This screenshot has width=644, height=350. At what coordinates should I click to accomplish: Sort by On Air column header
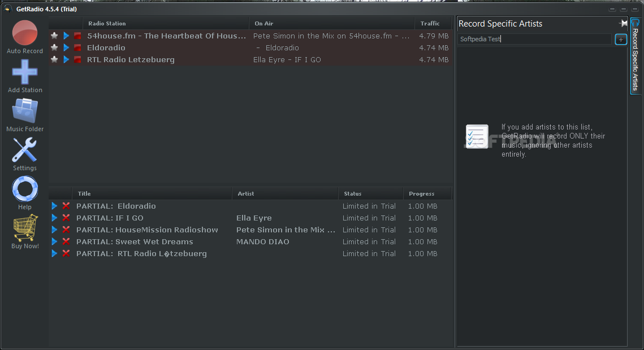tap(331, 23)
